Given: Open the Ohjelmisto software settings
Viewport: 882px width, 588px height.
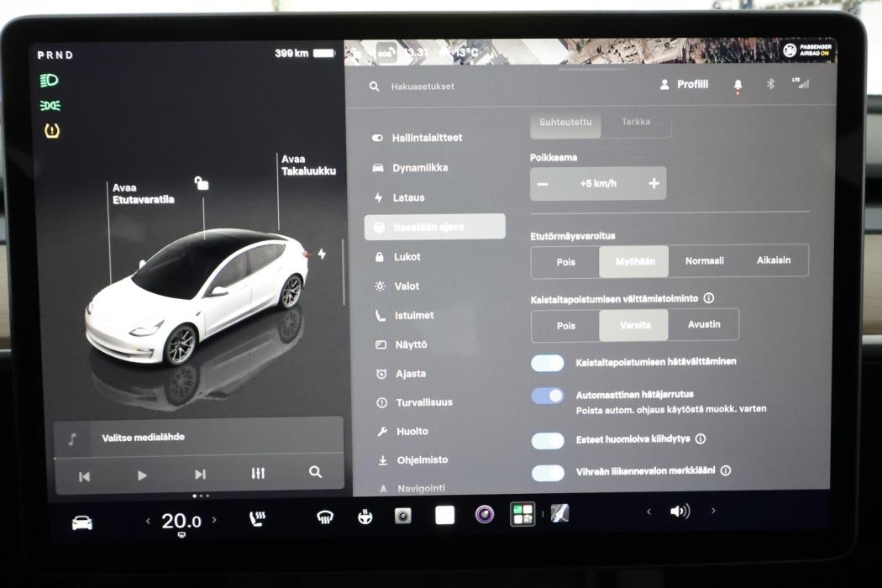Looking at the screenshot, I should click(x=413, y=459).
